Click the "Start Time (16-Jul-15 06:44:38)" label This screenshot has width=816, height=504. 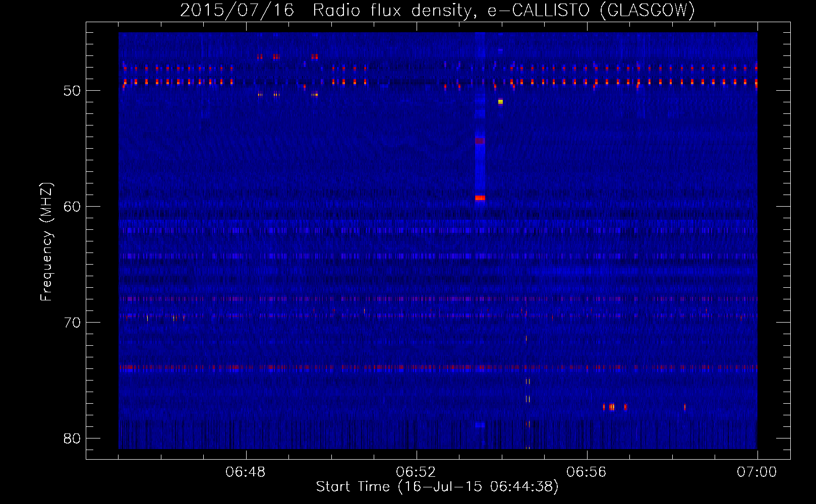[x=437, y=487]
